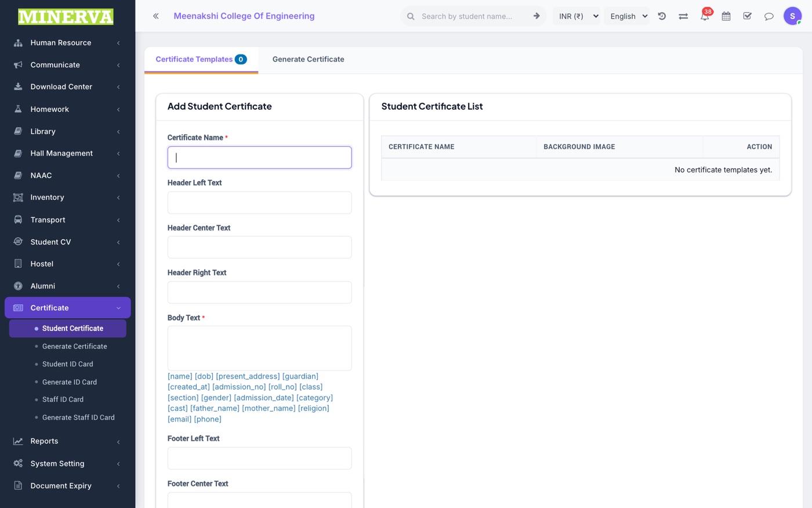This screenshot has width=812, height=508.
Task: Click the Student CV icon
Action: click(18, 242)
